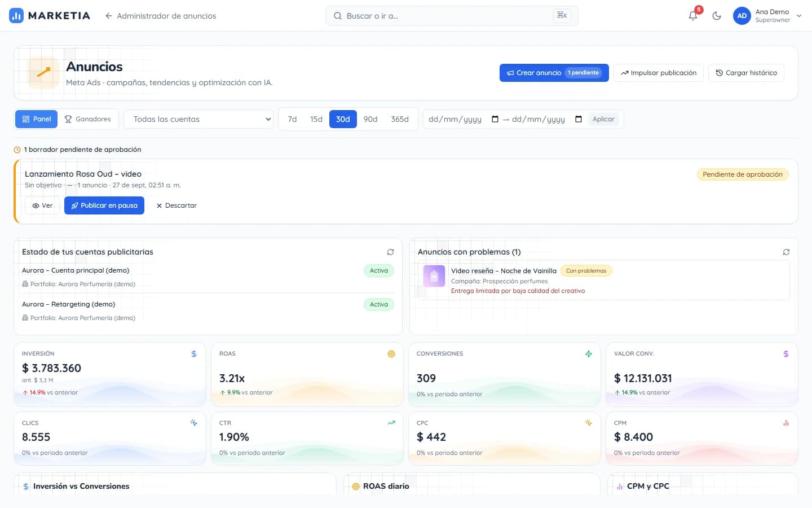
Task: Focus the Buscar o ir a search field
Action: coord(452,16)
